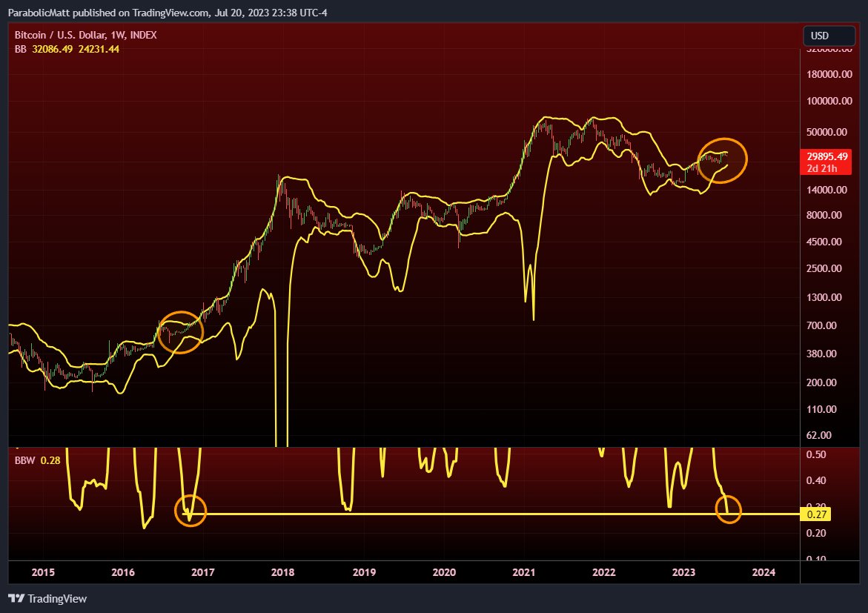868x613 pixels.
Task: Click the 0.50 BBW scale label
Action: tap(817, 454)
